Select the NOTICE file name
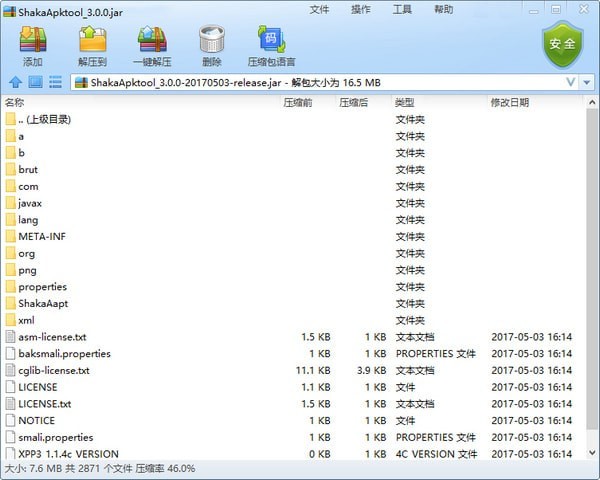The width and height of the screenshot is (600, 480). (x=37, y=421)
